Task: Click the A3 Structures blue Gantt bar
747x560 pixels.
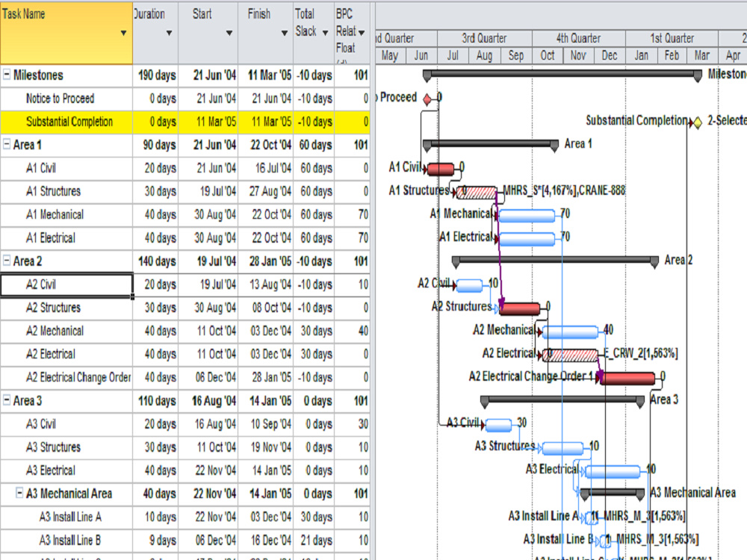Action: tap(562, 448)
